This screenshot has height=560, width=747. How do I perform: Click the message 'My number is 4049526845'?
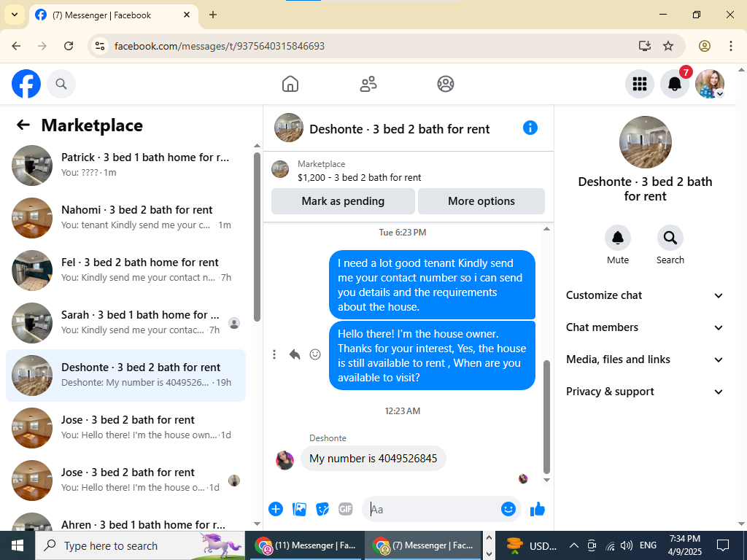coord(373,459)
